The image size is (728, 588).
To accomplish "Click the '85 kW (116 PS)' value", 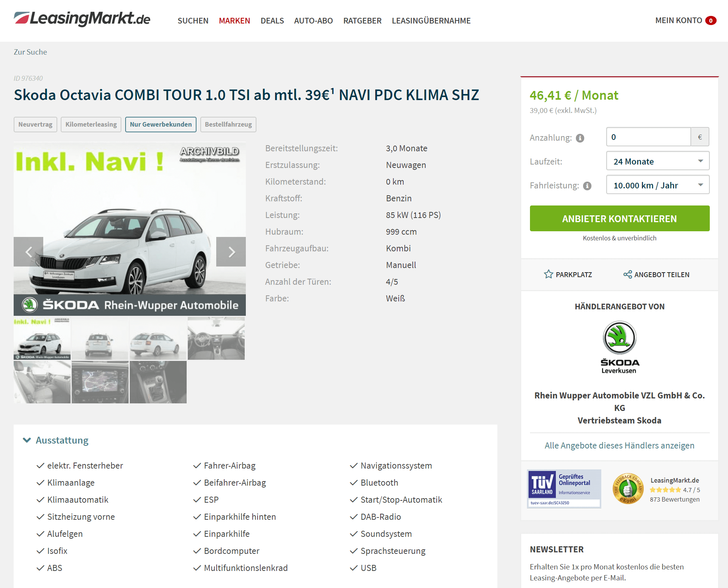I will point(413,215).
